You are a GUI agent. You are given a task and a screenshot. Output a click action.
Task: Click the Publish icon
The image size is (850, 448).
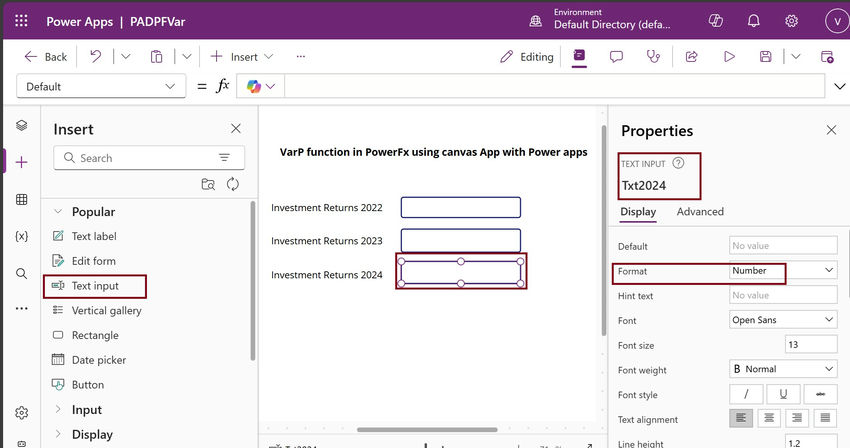coord(827,56)
